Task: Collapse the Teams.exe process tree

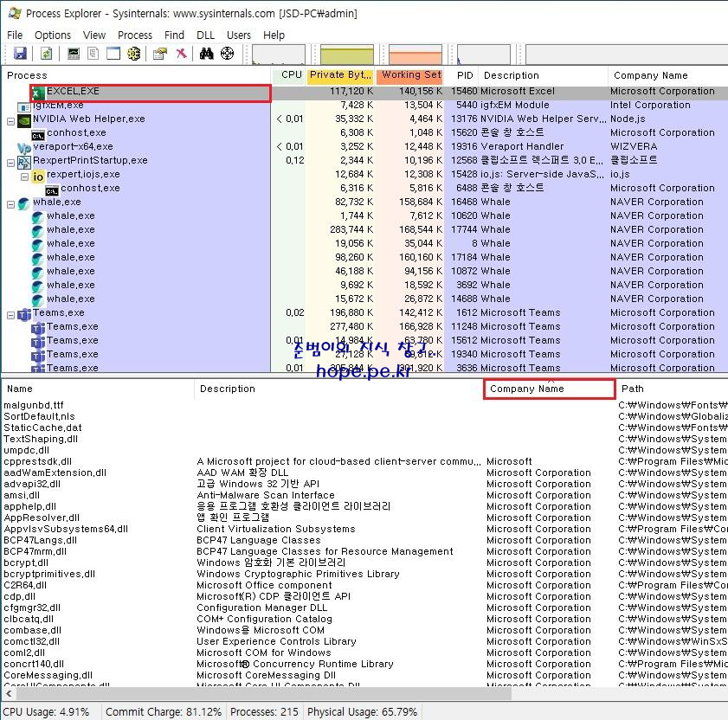Action: pos(10,315)
